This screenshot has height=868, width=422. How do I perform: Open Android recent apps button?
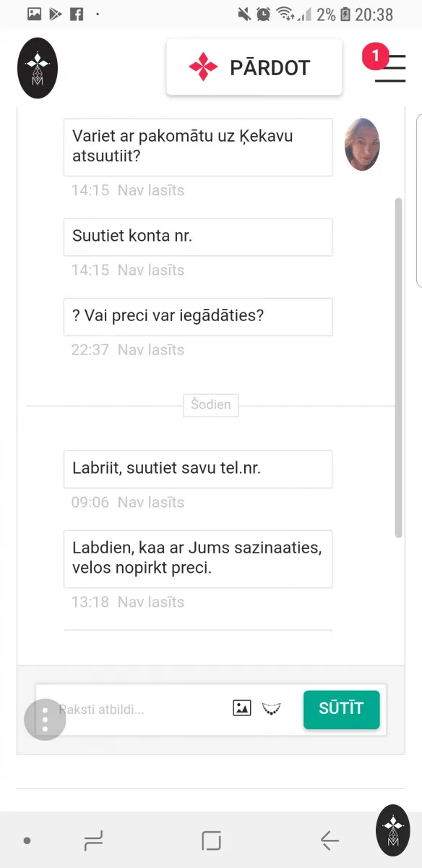[x=93, y=841]
